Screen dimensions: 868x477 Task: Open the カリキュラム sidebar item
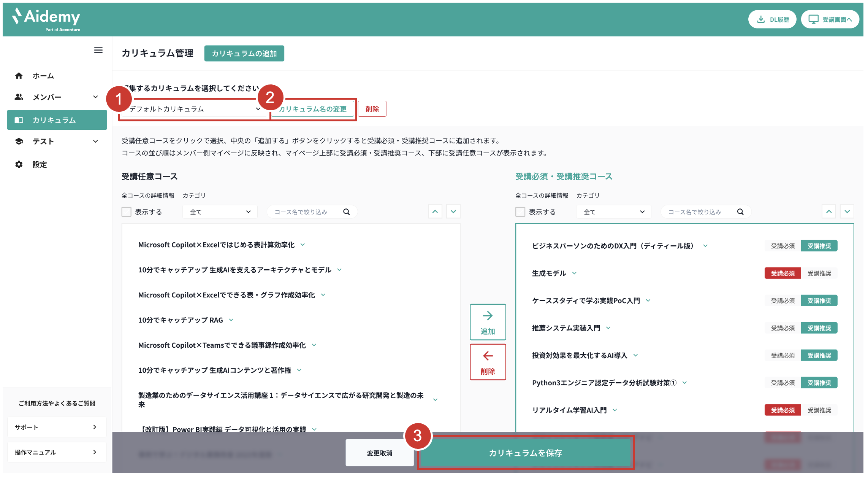(57, 120)
